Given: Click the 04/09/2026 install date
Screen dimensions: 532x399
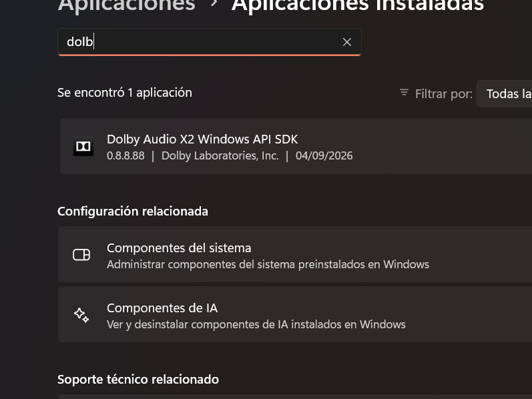Looking at the screenshot, I should tap(324, 155).
